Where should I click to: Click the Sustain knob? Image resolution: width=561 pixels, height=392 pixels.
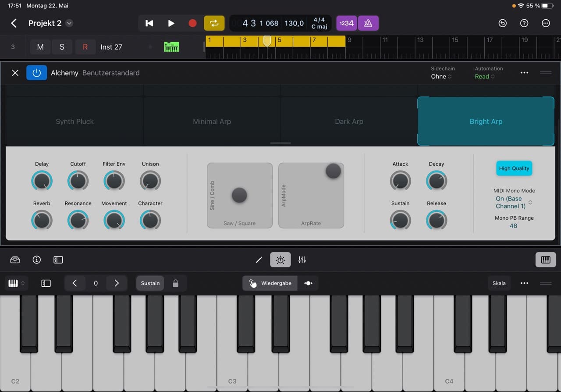[x=400, y=220]
